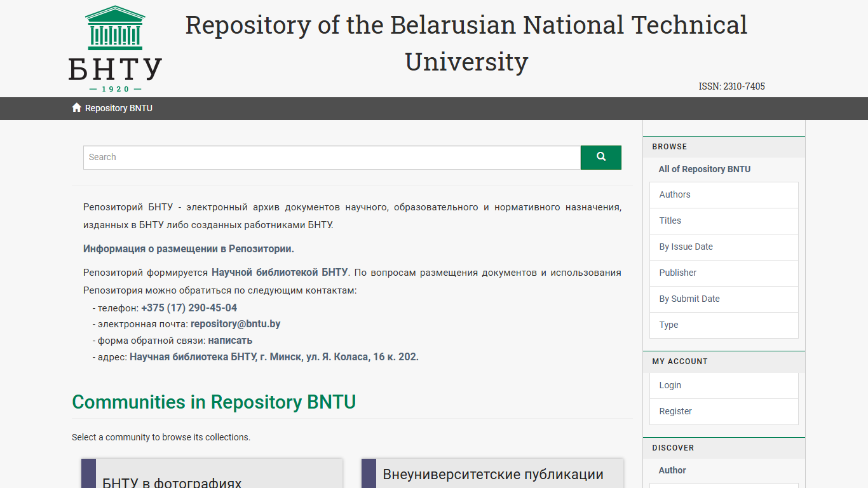Click the phone number +375 (17) 290-45-04

coord(189,308)
